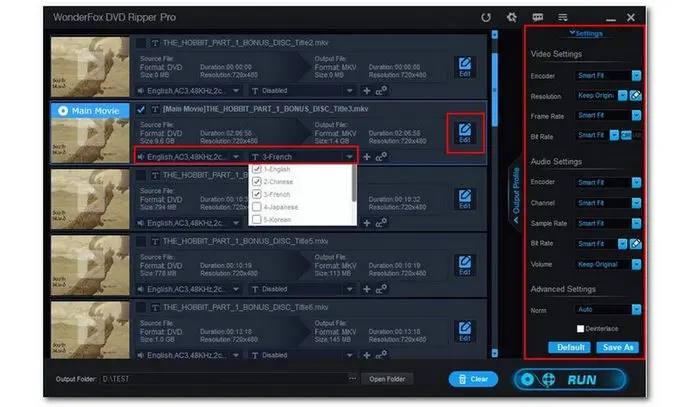Customize audio bit rate pencil icon
The image size is (700, 407).
[636, 244]
